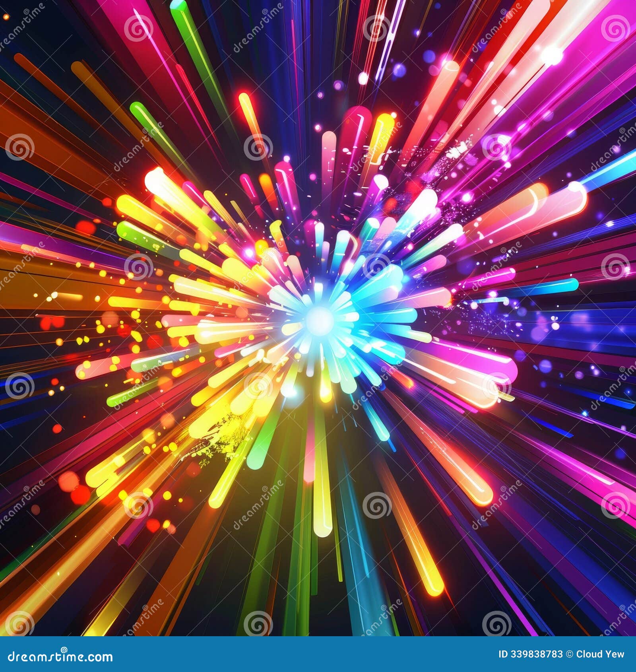Click the dark attribution bar at the bottom
Image resolution: width=636 pixels, height=672 pixels.
pyautogui.click(x=318, y=654)
